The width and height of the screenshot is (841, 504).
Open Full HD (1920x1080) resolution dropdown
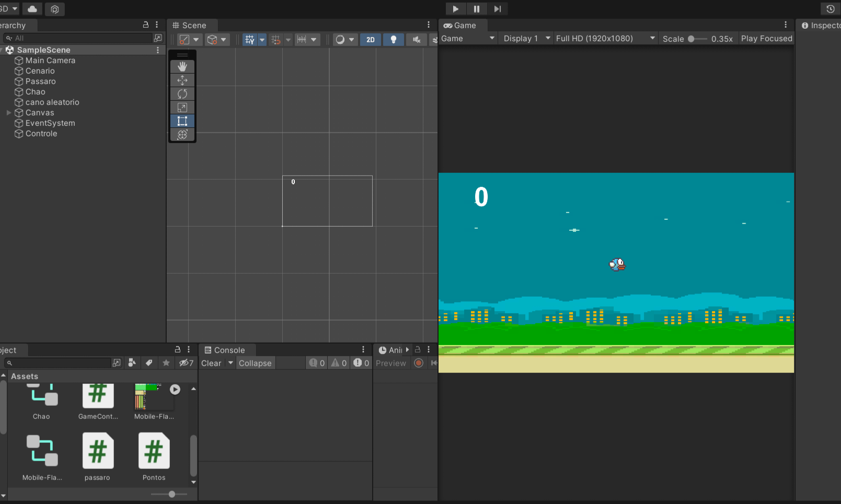pyautogui.click(x=605, y=38)
